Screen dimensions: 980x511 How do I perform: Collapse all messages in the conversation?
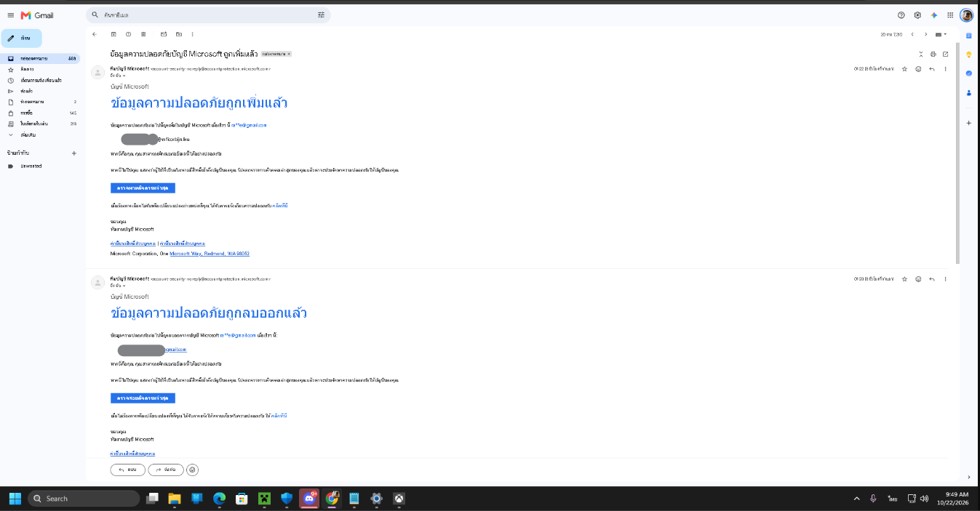921,54
